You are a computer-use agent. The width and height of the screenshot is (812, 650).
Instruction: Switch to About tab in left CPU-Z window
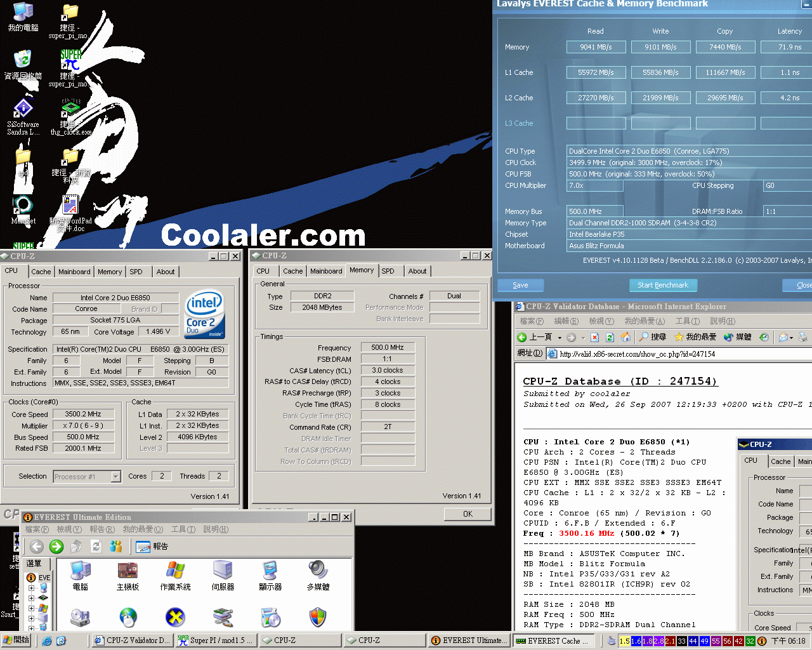tap(166, 272)
